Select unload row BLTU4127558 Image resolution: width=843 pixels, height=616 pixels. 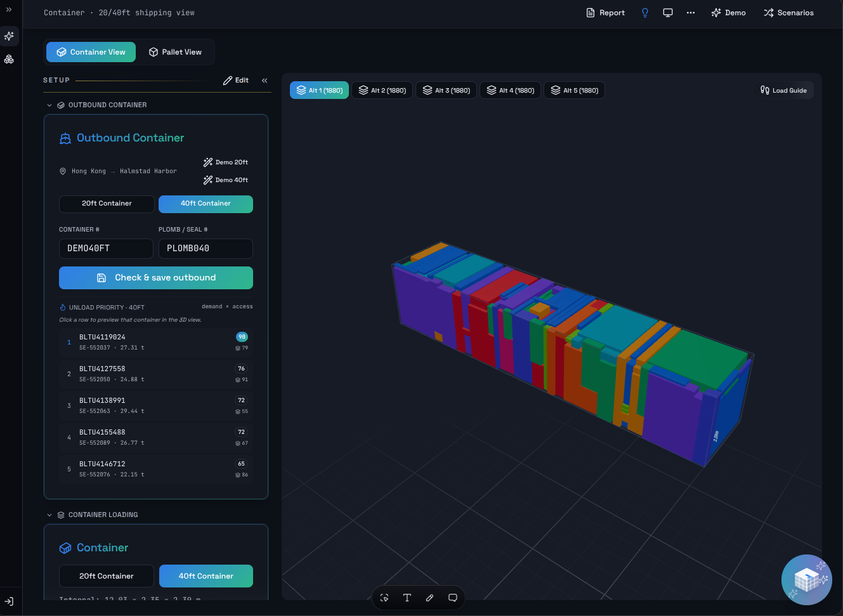156,374
